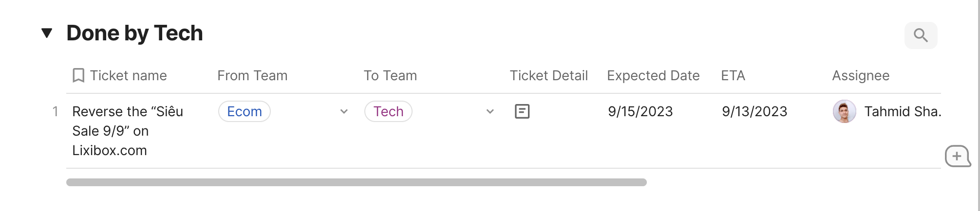
Task: Click the Expected Date 9/15/2023 cell
Action: tap(640, 111)
